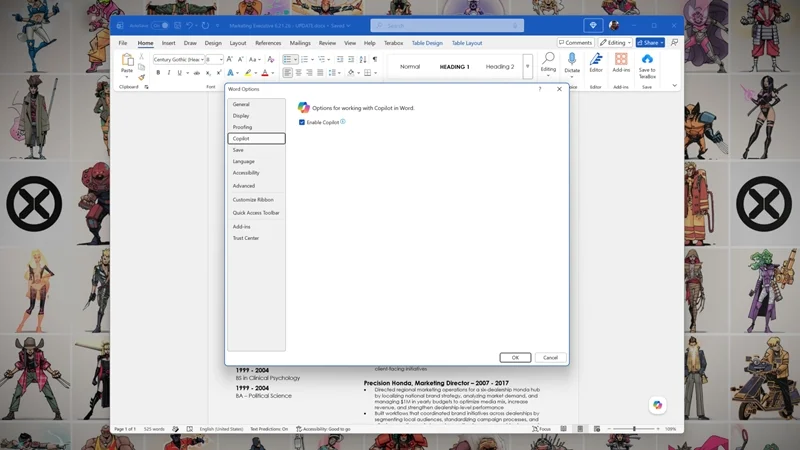
Task: Select General in Word Options sidebar
Action: (x=256, y=104)
